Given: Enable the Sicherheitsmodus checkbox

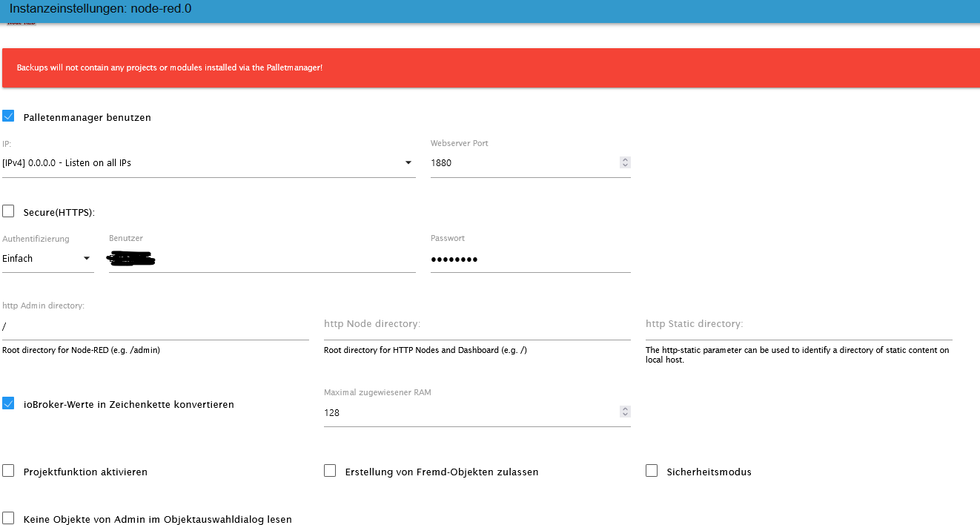Looking at the screenshot, I should pos(652,471).
